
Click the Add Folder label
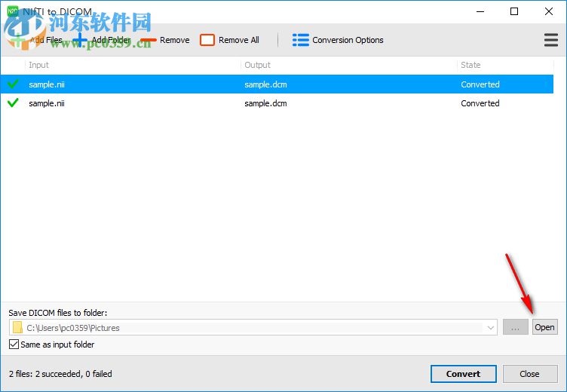tap(111, 40)
